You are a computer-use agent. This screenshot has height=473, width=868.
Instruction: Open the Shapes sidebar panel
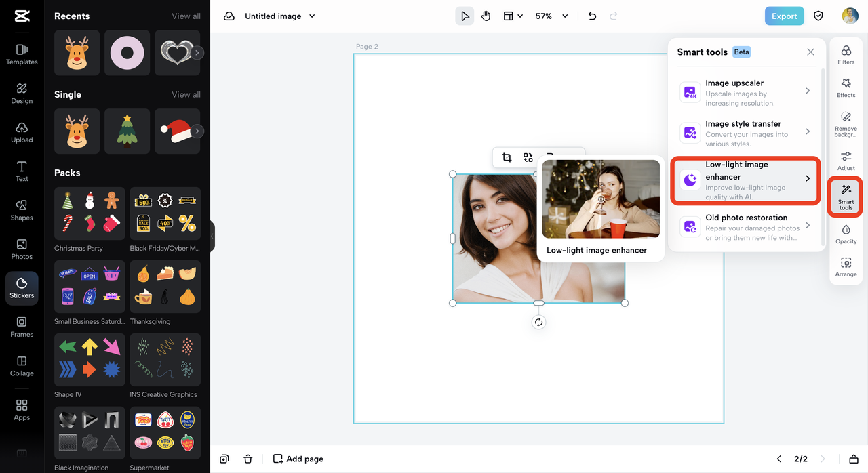[22, 210]
